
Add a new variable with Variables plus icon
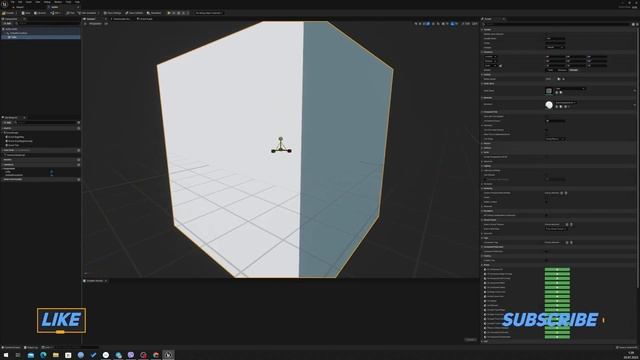[x=78, y=164]
